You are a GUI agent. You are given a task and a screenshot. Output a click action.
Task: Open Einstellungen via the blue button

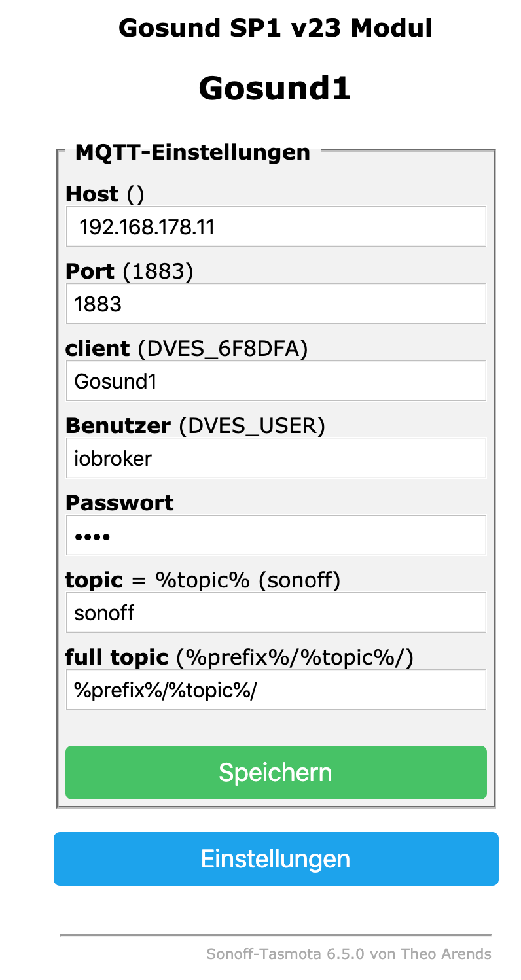(276, 859)
